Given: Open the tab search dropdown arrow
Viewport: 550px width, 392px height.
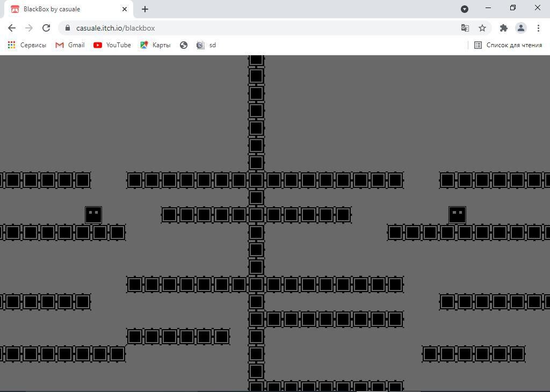Looking at the screenshot, I should click(x=465, y=9).
